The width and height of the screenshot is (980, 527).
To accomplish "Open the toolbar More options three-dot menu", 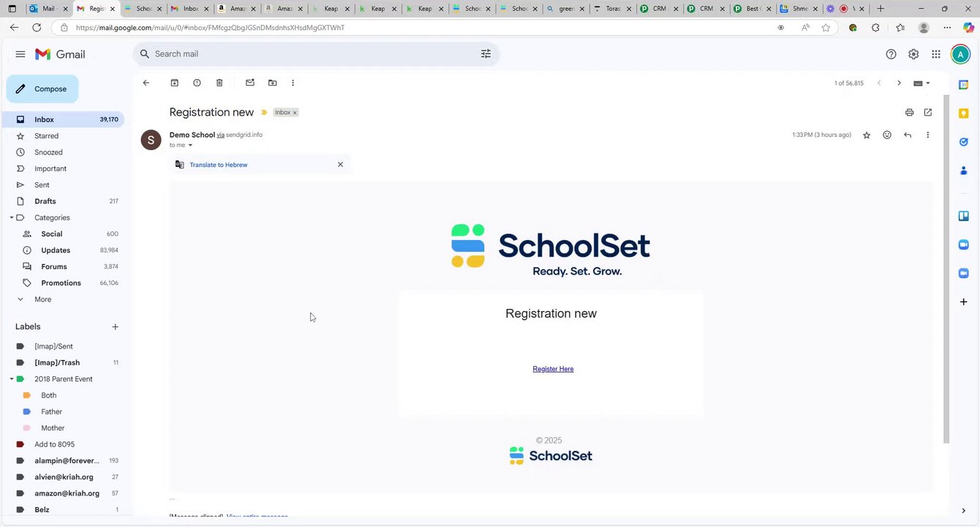I will [x=293, y=83].
